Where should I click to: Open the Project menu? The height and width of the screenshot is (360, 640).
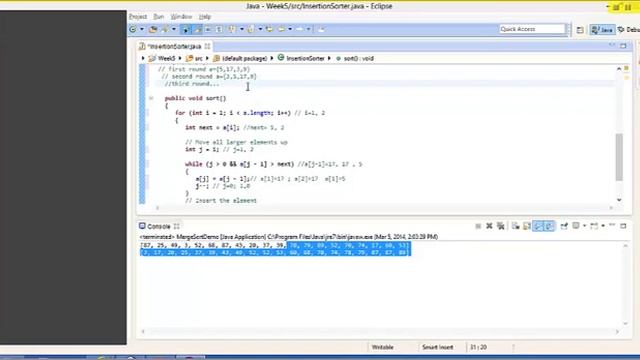138,17
